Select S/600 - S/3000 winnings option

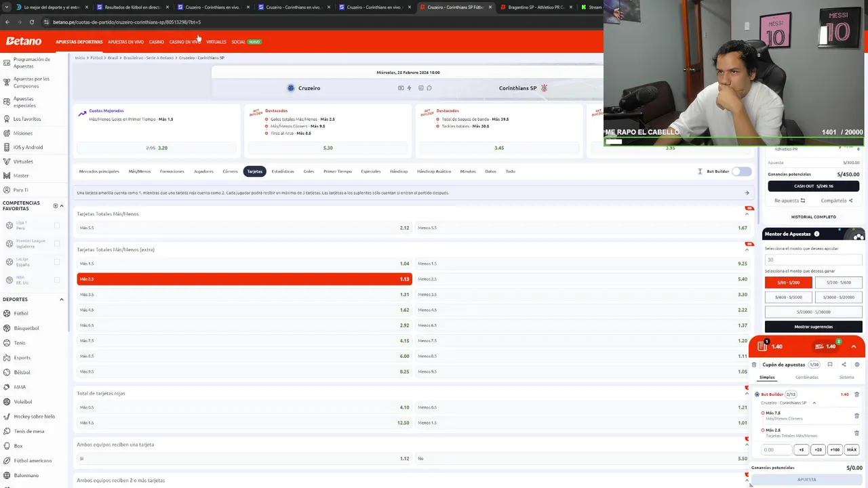788,298
